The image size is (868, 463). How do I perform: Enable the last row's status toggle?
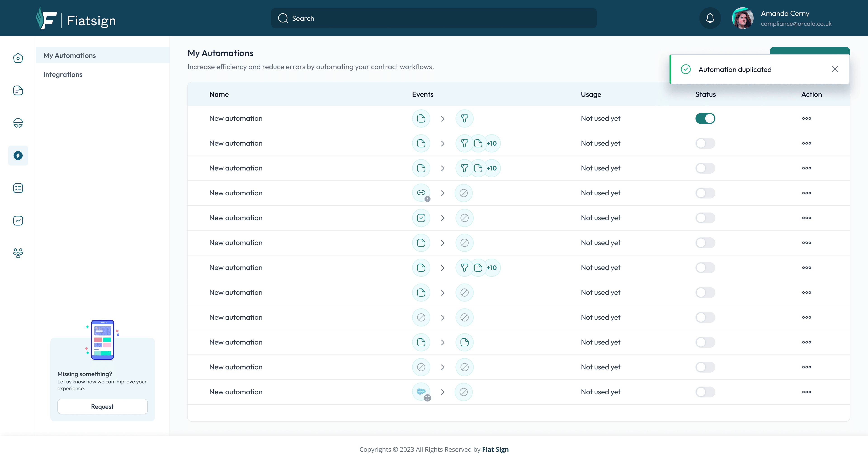coord(705,392)
